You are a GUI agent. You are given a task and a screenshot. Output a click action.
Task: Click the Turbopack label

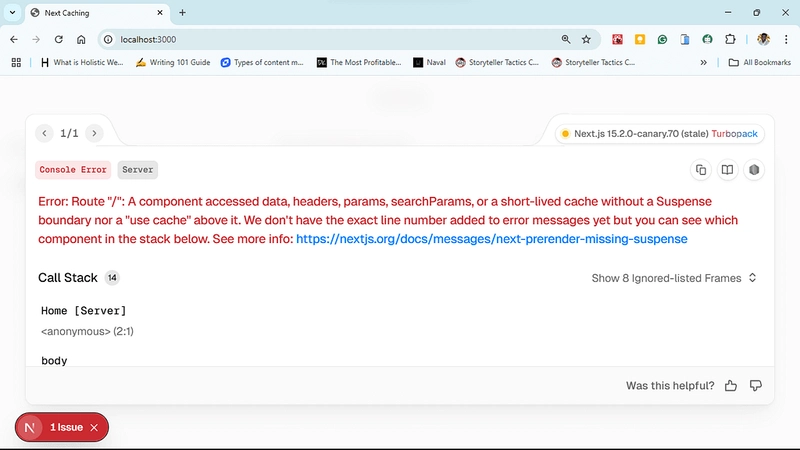click(735, 134)
